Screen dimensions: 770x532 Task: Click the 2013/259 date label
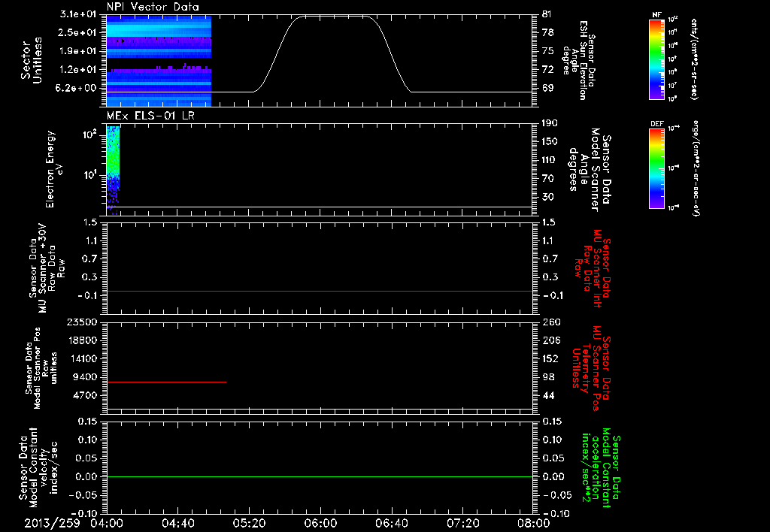(52, 523)
